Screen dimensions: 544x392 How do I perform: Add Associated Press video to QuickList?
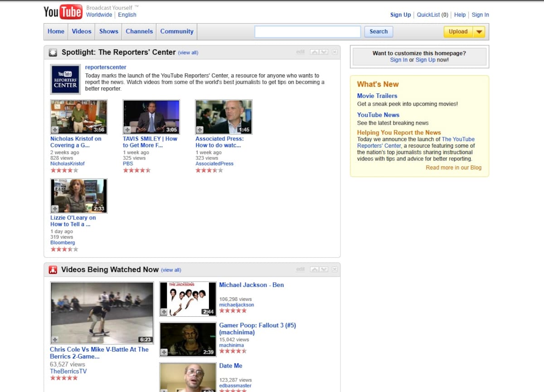[200, 130]
